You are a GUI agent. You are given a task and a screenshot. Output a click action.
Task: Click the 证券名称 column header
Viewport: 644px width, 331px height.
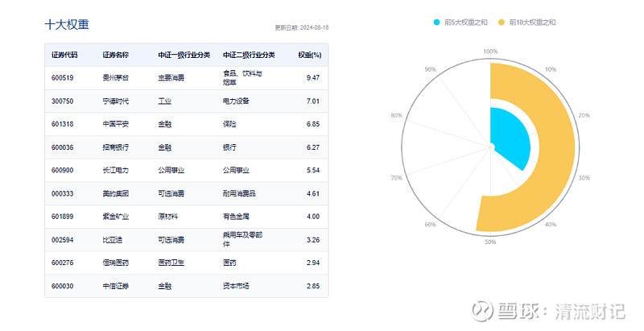click(x=115, y=55)
